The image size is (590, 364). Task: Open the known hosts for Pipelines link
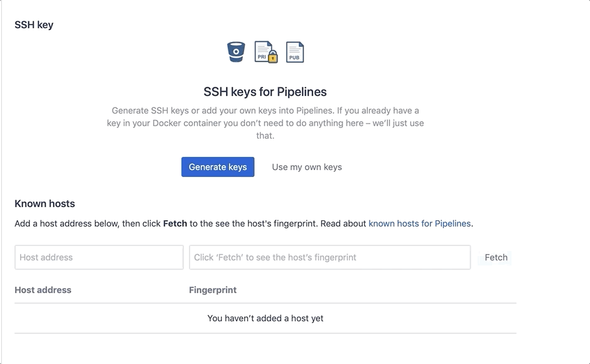click(419, 223)
